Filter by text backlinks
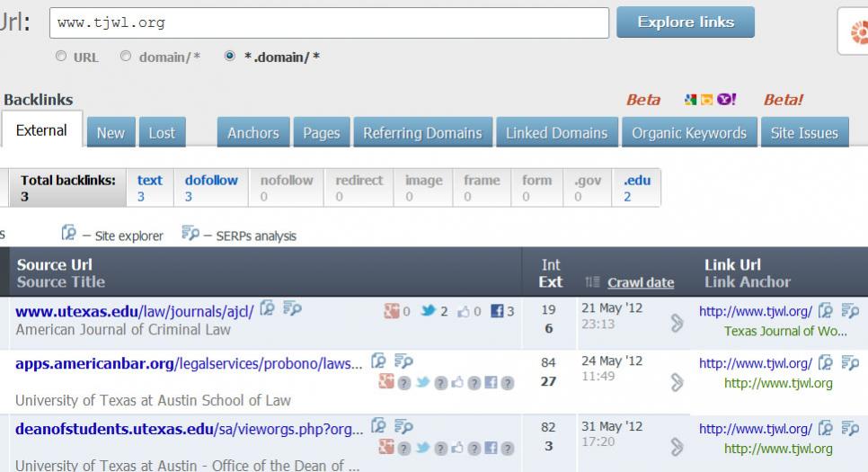 pyautogui.click(x=149, y=188)
